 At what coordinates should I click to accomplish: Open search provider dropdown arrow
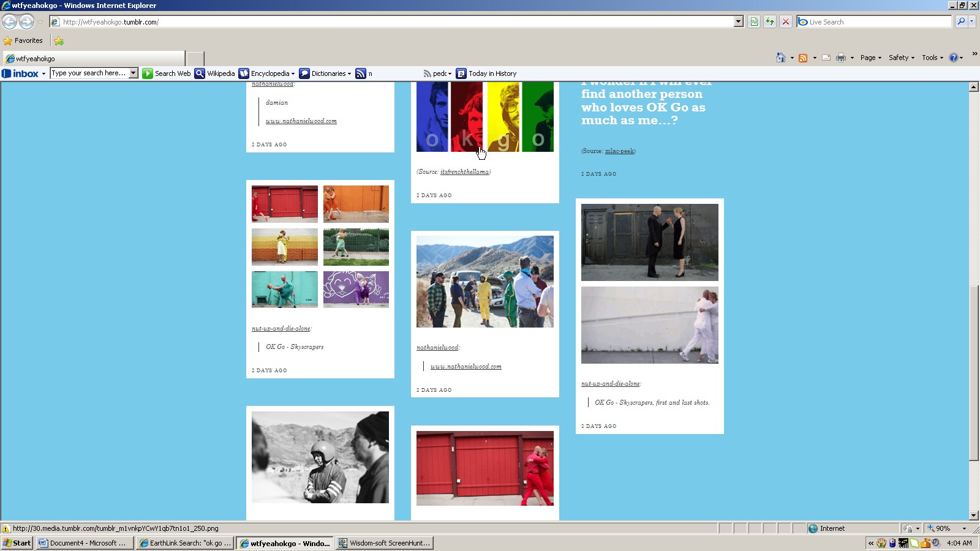[x=973, y=21]
